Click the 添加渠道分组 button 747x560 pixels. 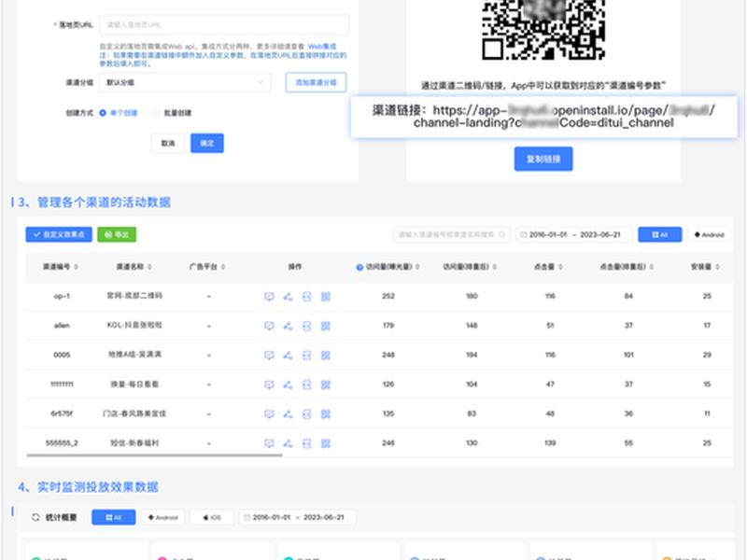(x=316, y=82)
